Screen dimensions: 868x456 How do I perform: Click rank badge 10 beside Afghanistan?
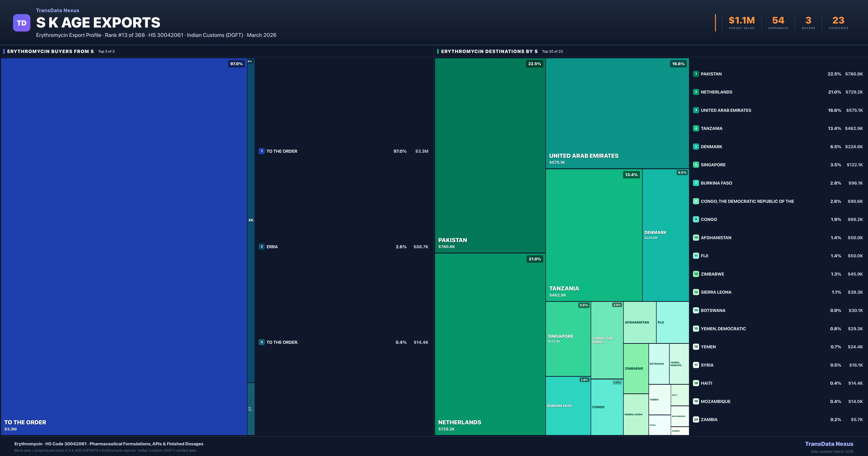pyautogui.click(x=696, y=237)
